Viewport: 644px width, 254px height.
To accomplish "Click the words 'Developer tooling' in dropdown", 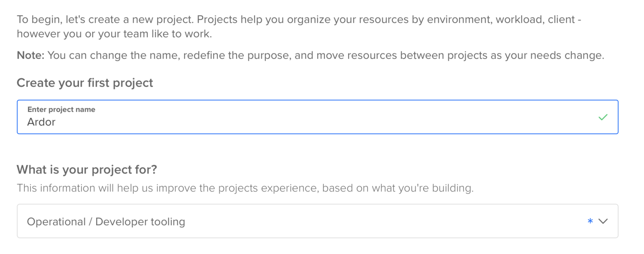I will coord(140,222).
